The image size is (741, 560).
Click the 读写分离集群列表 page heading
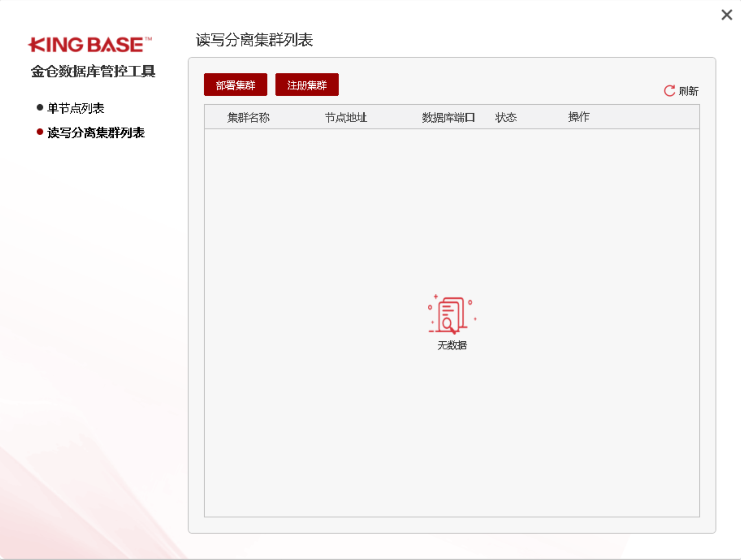tap(254, 40)
